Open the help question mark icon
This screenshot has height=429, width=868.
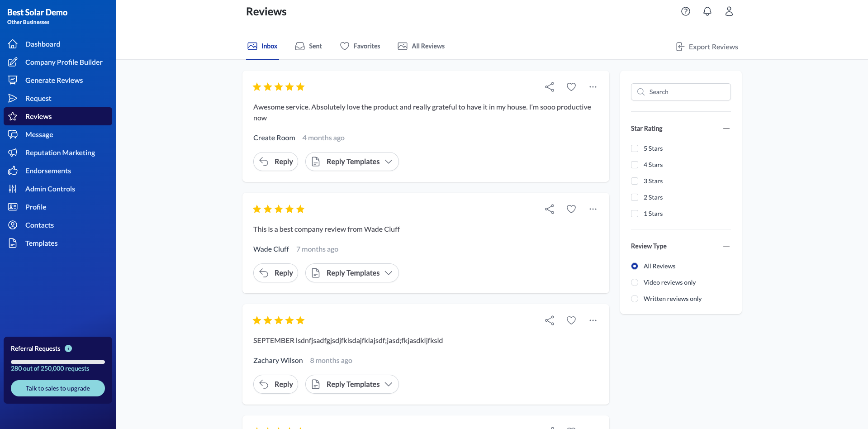coord(685,11)
